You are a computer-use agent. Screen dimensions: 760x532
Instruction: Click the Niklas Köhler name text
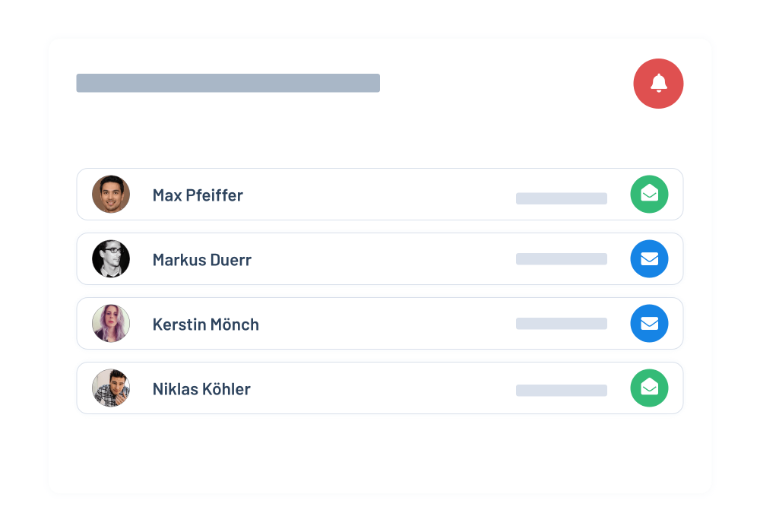pyautogui.click(x=201, y=389)
